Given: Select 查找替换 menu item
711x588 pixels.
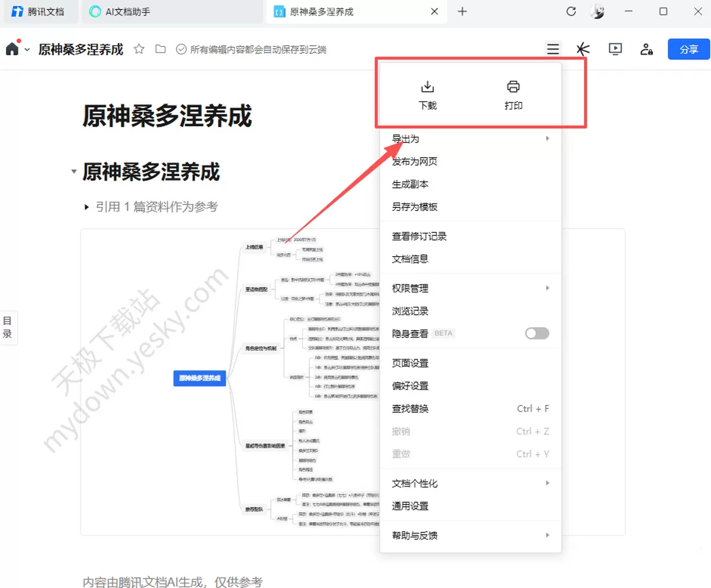Looking at the screenshot, I should [470, 409].
